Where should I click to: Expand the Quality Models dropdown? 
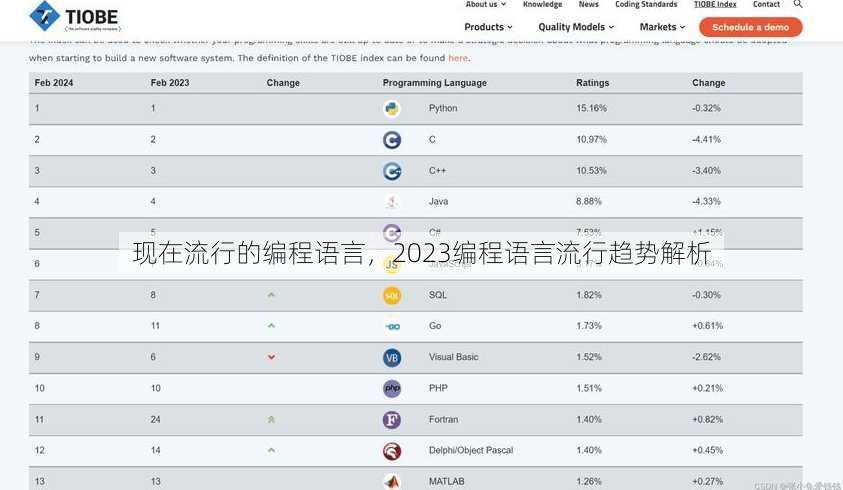tap(576, 27)
